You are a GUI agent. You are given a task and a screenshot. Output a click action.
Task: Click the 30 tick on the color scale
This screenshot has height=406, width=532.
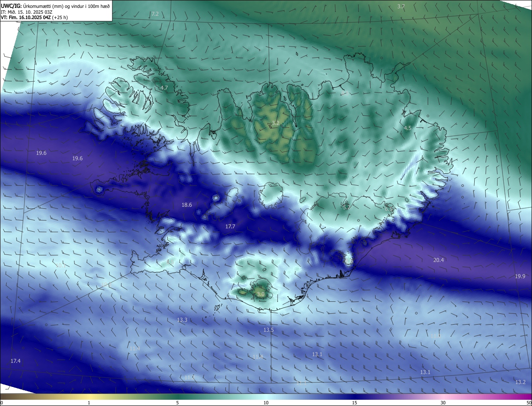click(443, 403)
